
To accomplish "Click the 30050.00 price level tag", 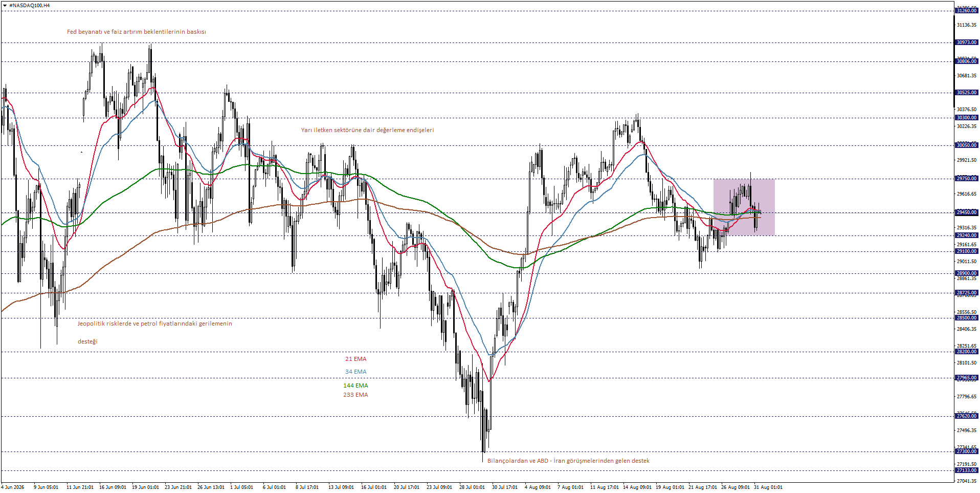I will tap(966, 145).
